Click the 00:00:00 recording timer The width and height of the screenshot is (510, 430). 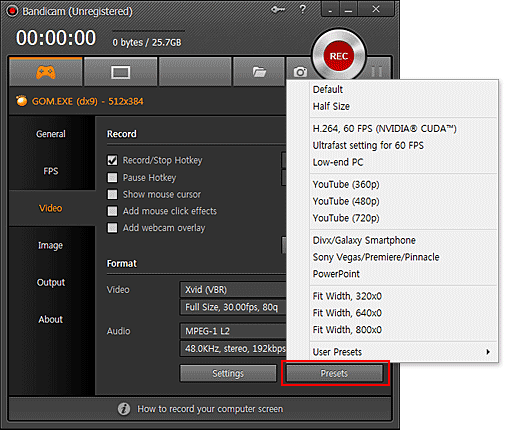pyautogui.click(x=56, y=38)
